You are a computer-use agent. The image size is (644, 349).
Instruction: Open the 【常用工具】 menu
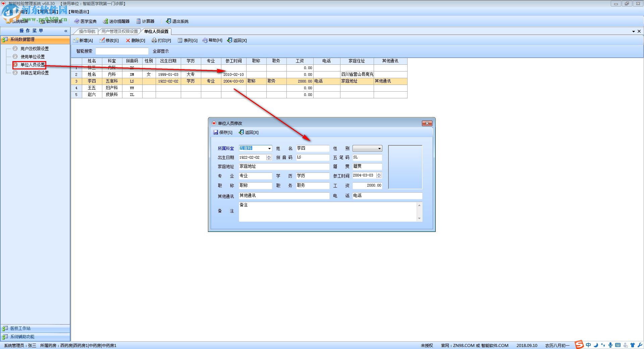48,12
